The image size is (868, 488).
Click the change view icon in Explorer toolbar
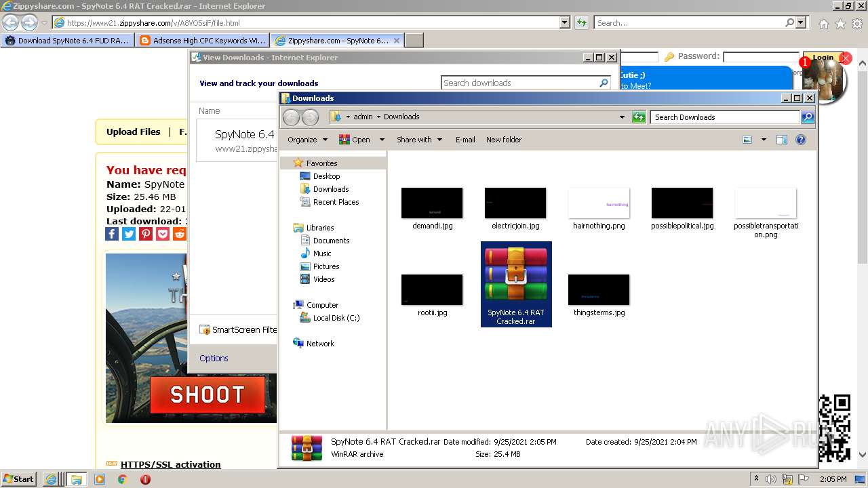click(747, 140)
